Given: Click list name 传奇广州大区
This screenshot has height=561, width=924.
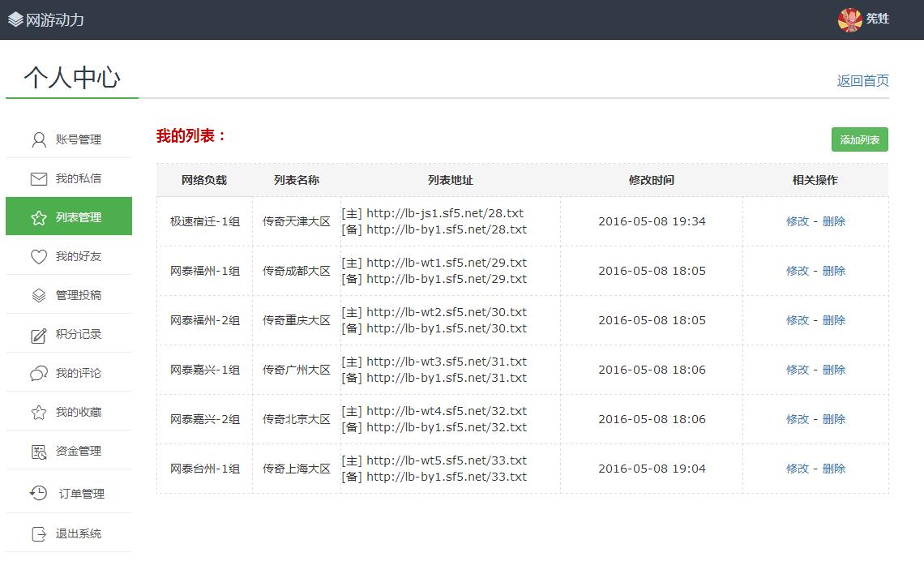Looking at the screenshot, I should [x=297, y=370].
